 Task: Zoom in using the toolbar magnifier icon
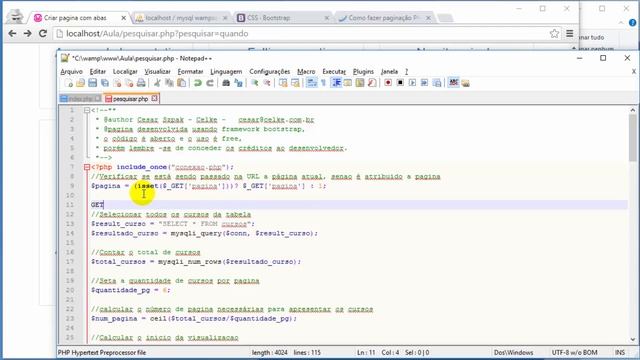255,83
